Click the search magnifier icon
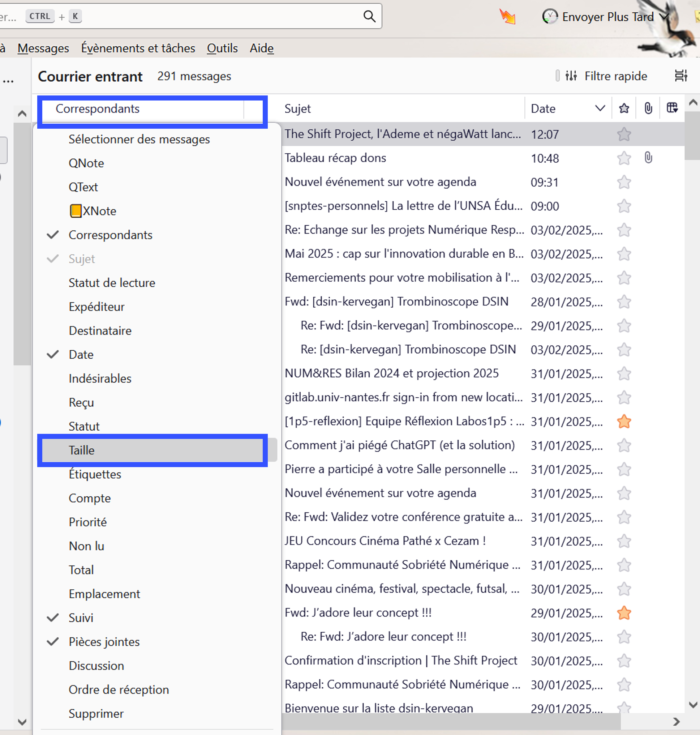700x735 pixels. [369, 16]
